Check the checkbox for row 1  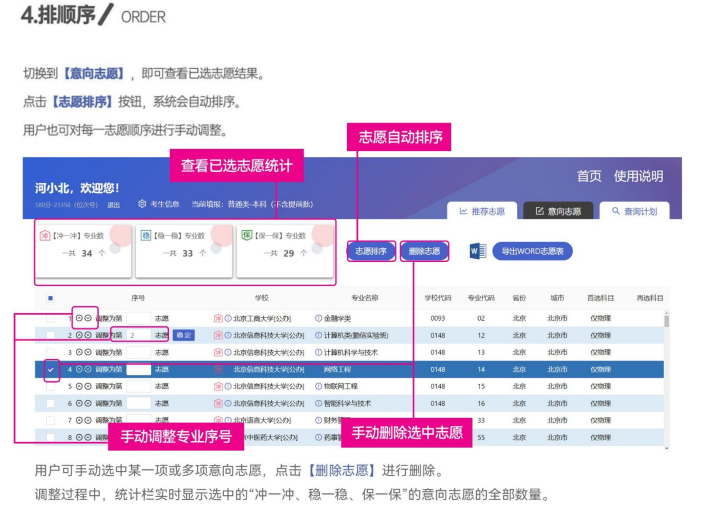51,318
